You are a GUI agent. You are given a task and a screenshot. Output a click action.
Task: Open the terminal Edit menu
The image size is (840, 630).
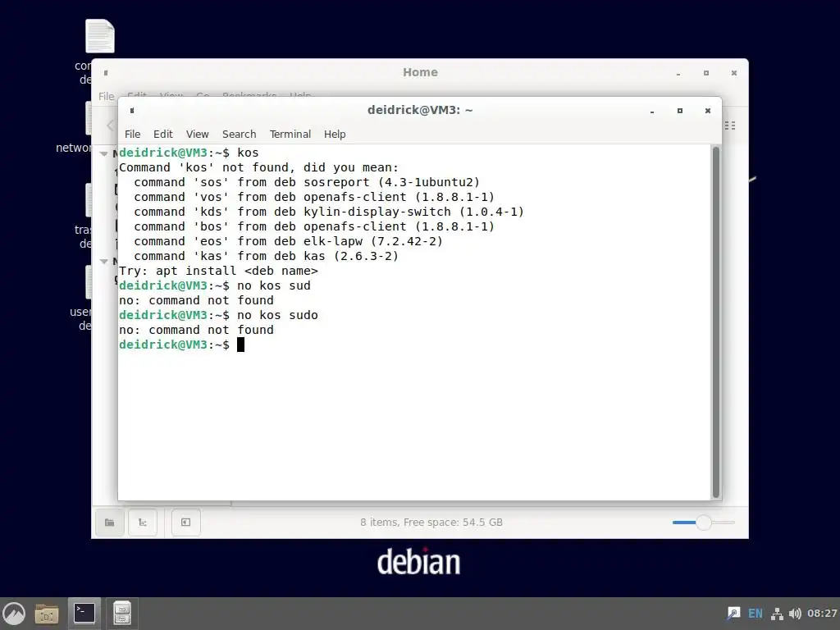[x=163, y=134]
